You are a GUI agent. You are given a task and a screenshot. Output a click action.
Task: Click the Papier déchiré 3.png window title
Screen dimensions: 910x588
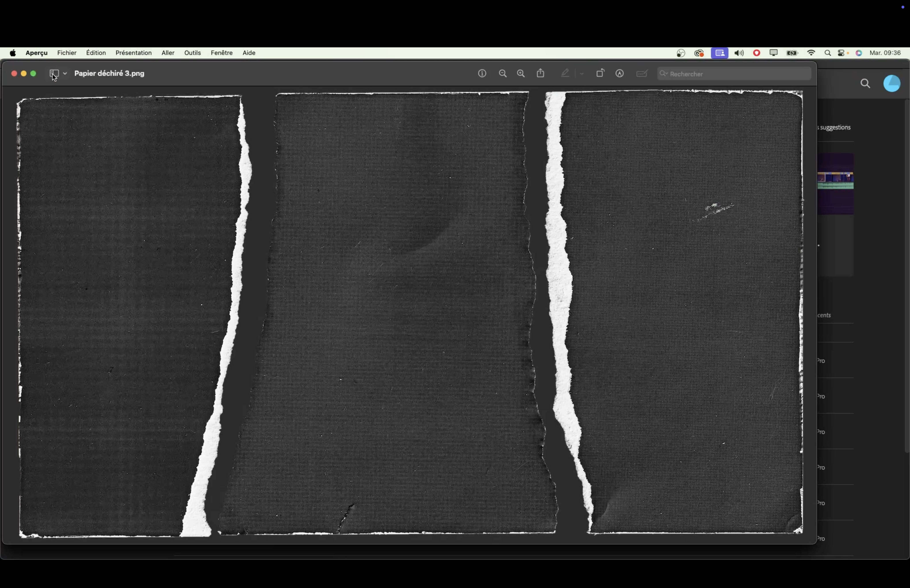click(x=110, y=73)
